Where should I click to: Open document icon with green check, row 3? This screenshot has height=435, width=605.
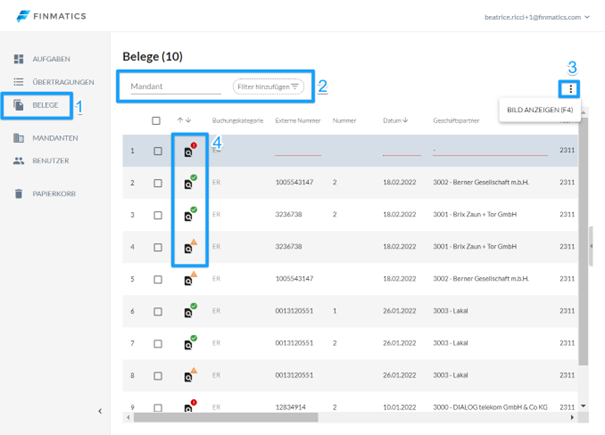190,214
